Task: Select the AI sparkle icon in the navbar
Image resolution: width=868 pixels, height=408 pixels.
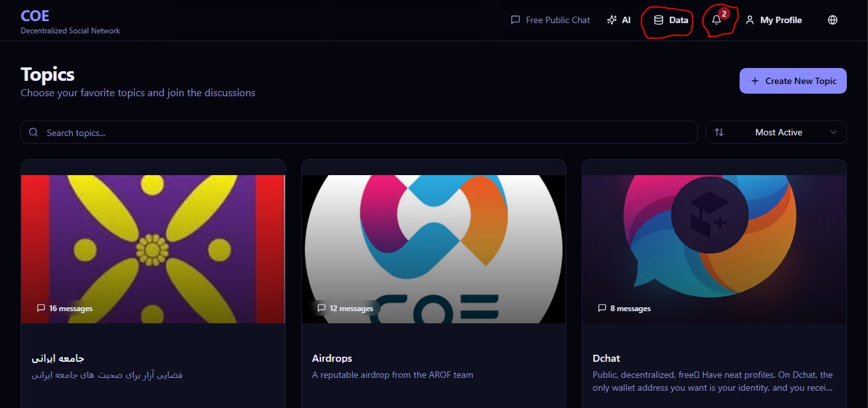Action: point(611,20)
